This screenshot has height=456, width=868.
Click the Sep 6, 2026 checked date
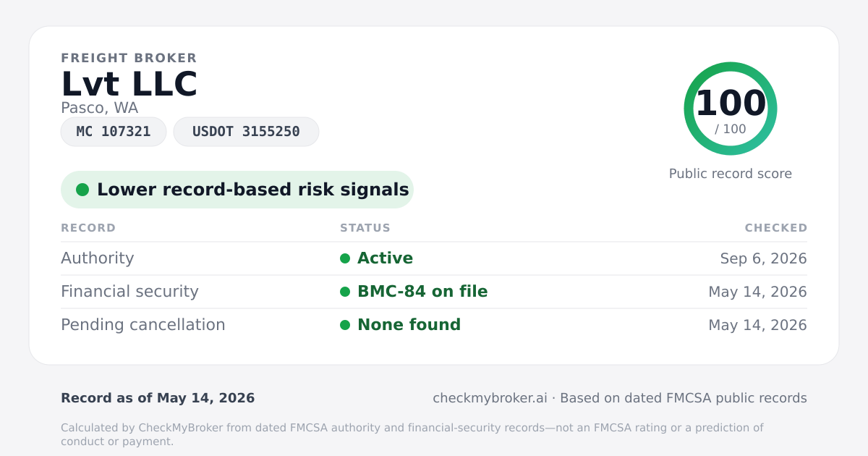click(x=764, y=258)
